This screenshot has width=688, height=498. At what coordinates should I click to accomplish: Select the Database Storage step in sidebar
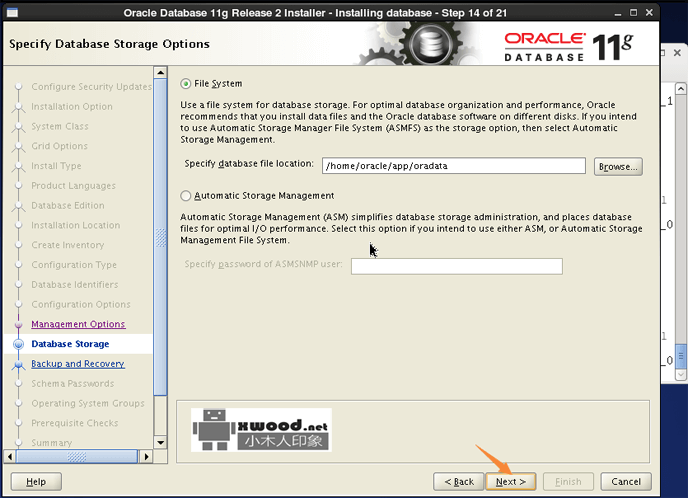70,344
